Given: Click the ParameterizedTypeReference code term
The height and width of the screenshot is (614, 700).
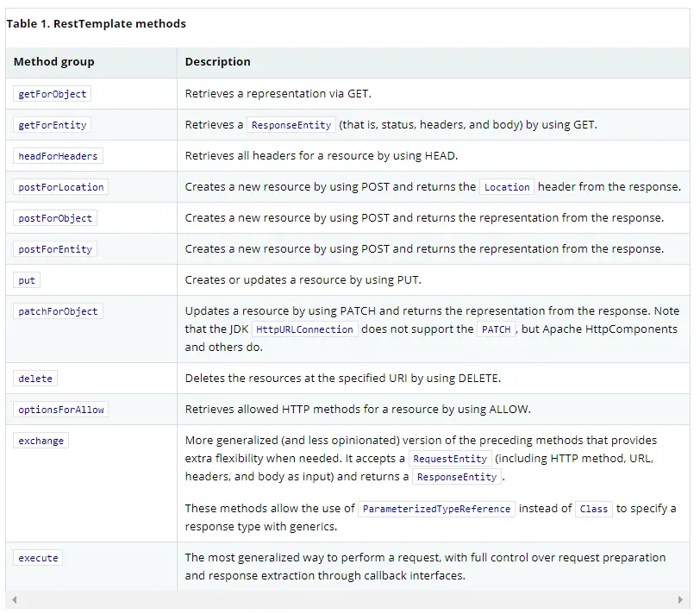Looking at the screenshot, I should 436,509.
